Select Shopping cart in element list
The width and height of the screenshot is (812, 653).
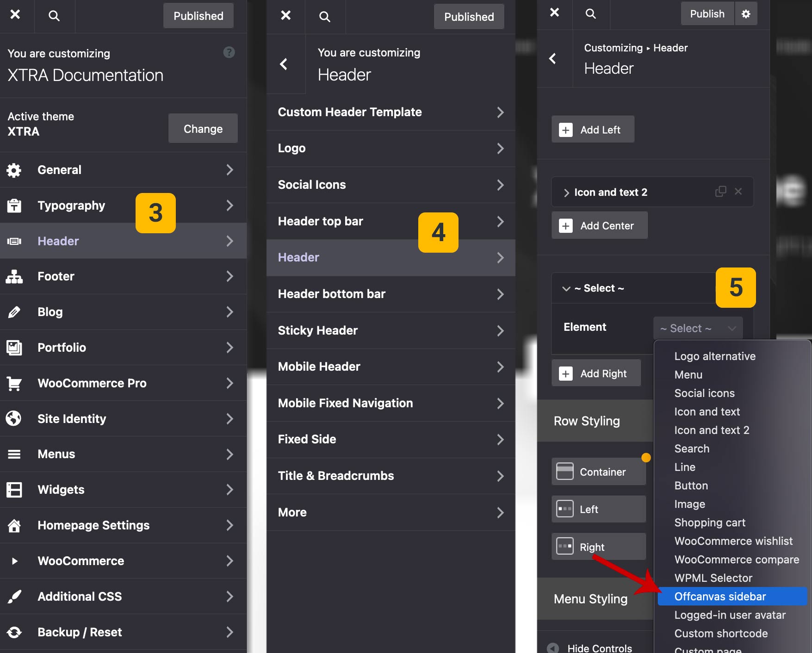(710, 522)
